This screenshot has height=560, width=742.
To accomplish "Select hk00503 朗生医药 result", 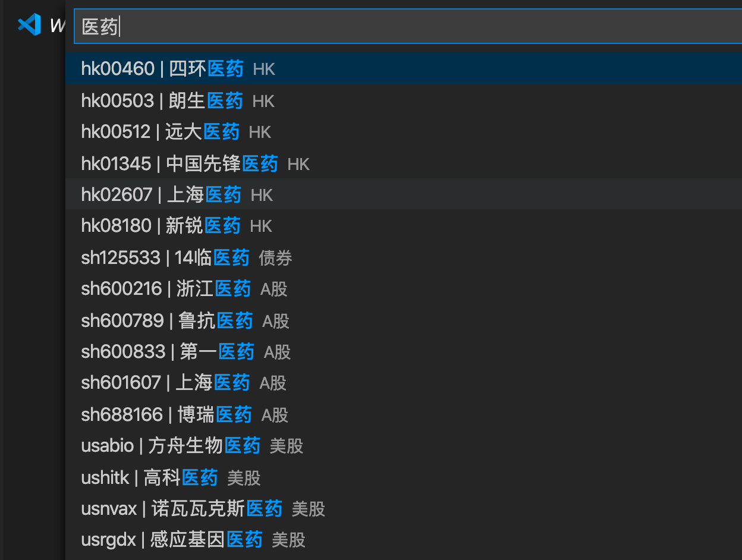I will click(x=404, y=100).
